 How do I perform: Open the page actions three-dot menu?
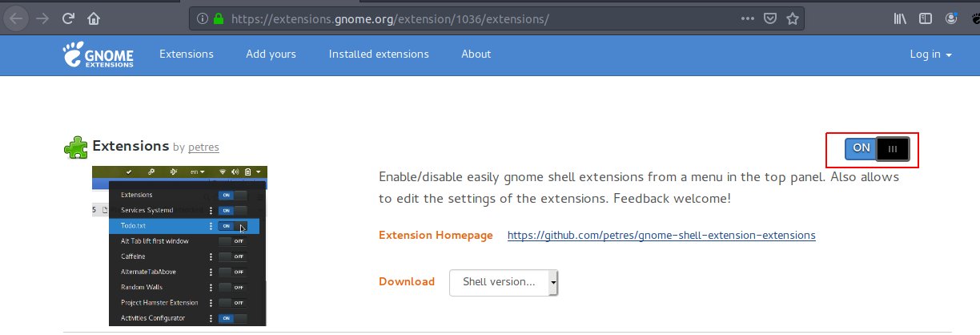click(x=747, y=18)
